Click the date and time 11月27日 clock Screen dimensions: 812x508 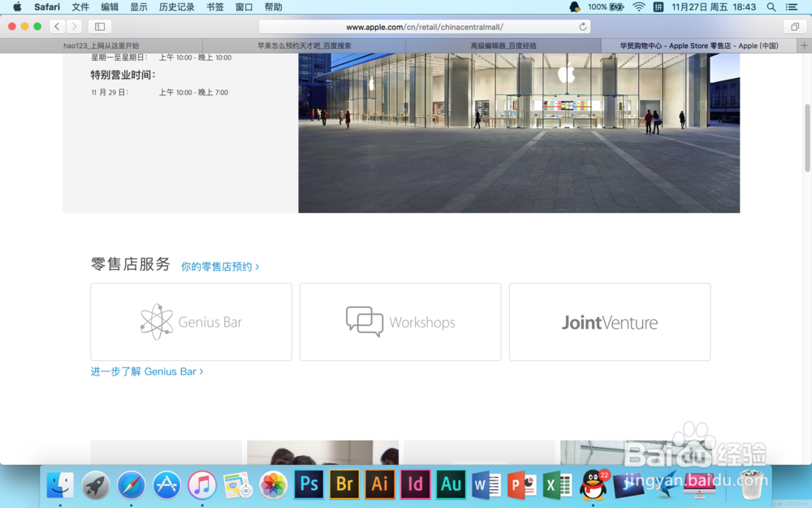pyautogui.click(x=714, y=7)
